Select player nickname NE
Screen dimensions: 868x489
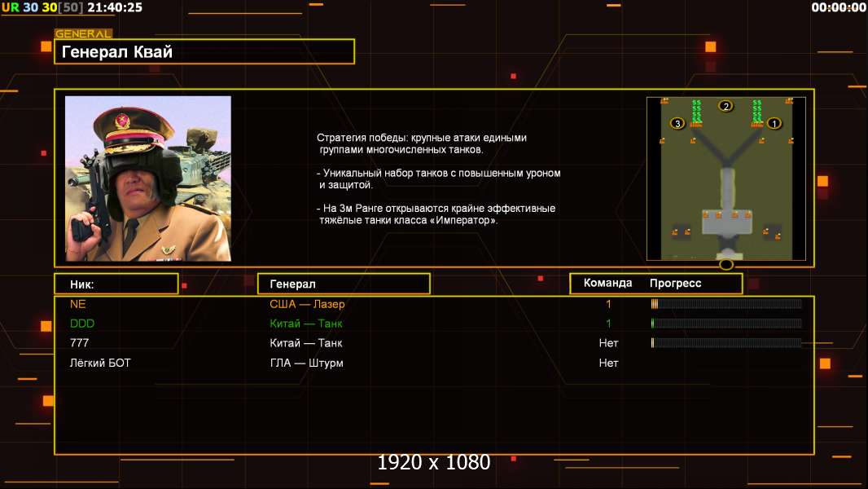77,304
